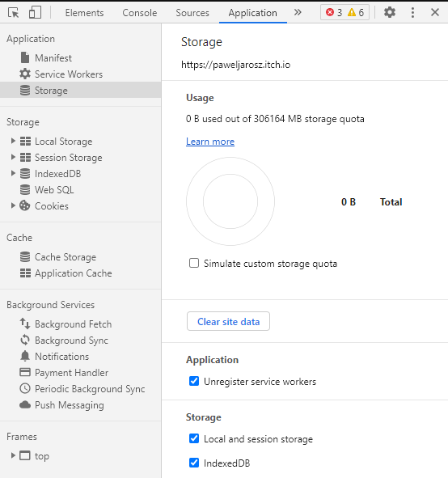
Task: Enable Simulate custom storage quota checkbox
Action: [194, 263]
